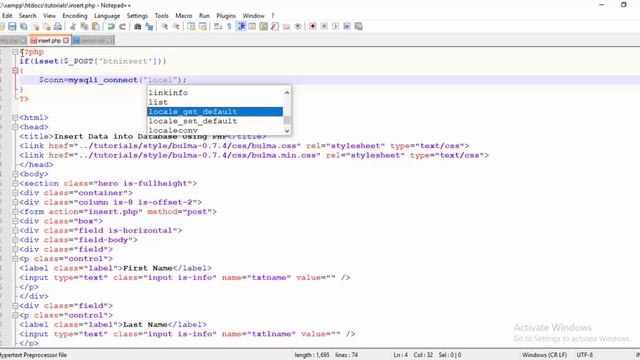
Task: Click the Redo toolbar icon
Action: [122, 27]
